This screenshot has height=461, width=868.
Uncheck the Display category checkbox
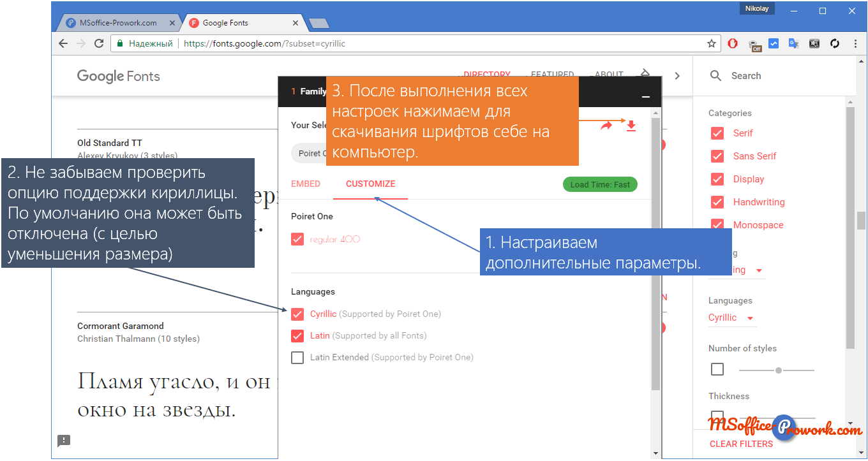click(717, 179)
